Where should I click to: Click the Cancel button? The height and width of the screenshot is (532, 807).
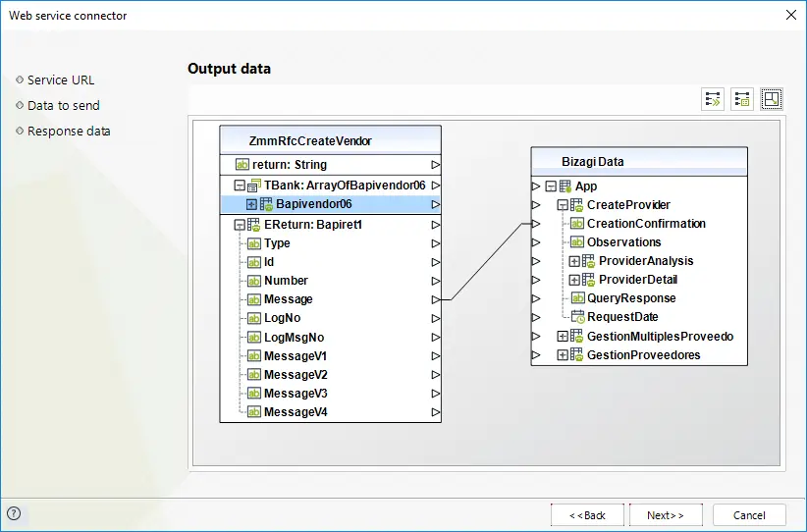click(x=749, y=515)
